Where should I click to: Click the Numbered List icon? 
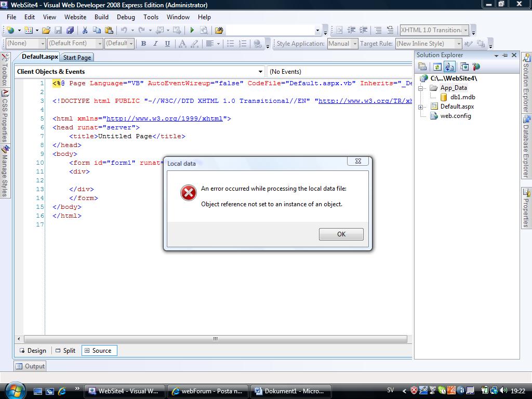click(243, 44)
